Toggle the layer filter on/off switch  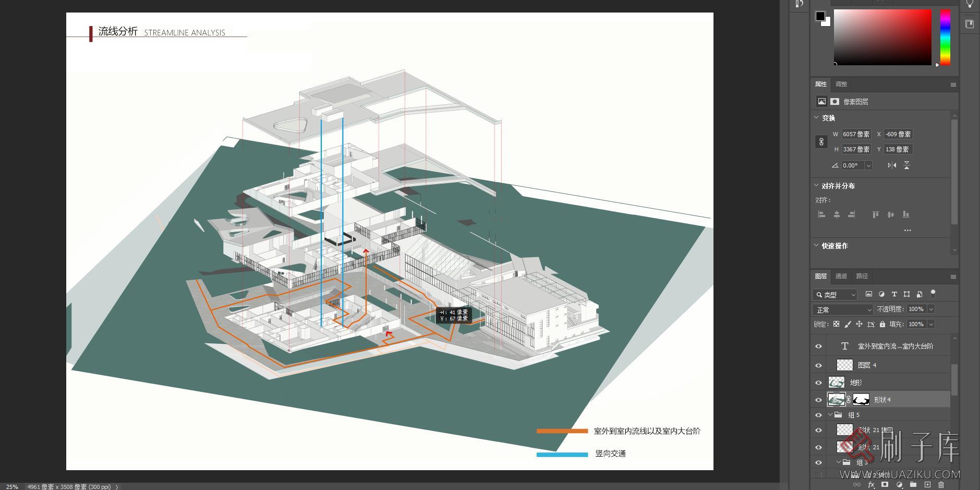933,294
